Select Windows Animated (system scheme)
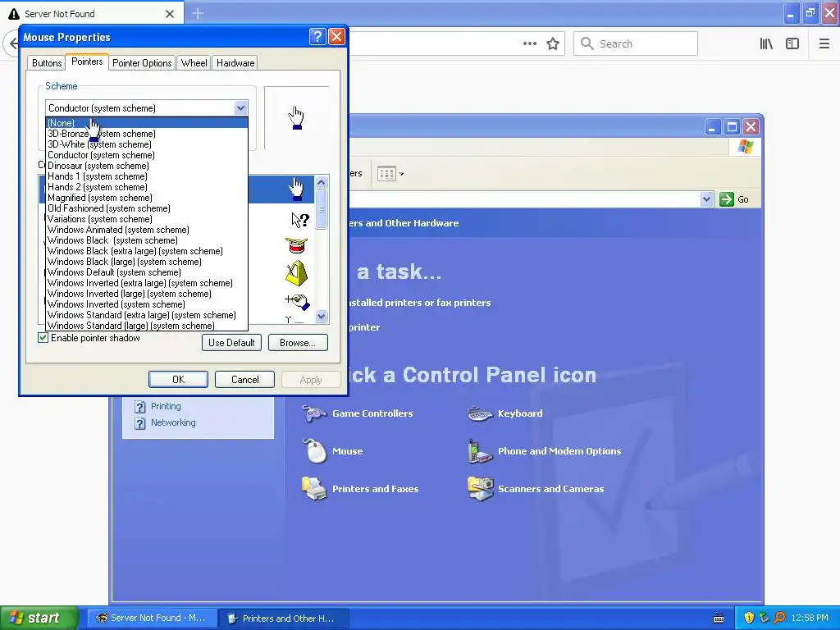The image size is (840, 630). 146,230
